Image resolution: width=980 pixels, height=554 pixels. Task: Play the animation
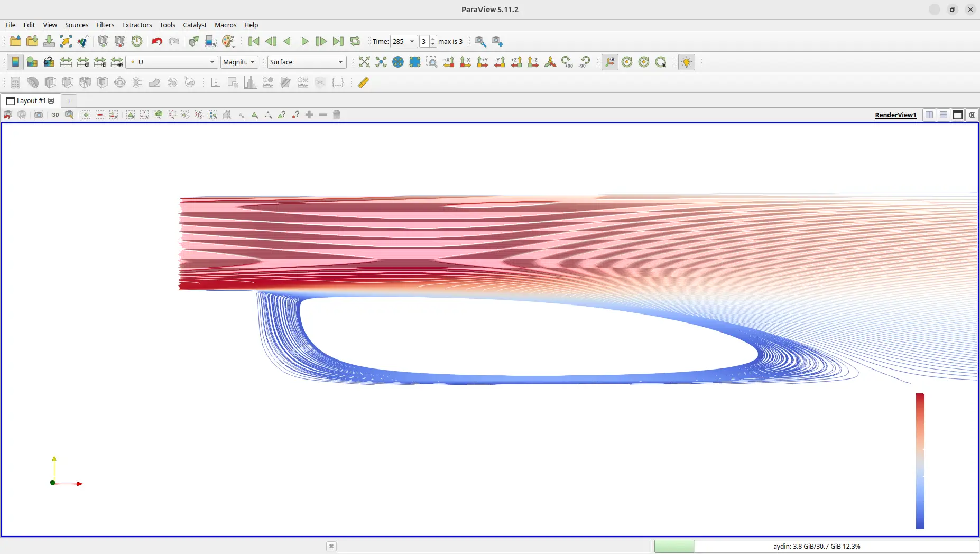(x=304, y=41)
